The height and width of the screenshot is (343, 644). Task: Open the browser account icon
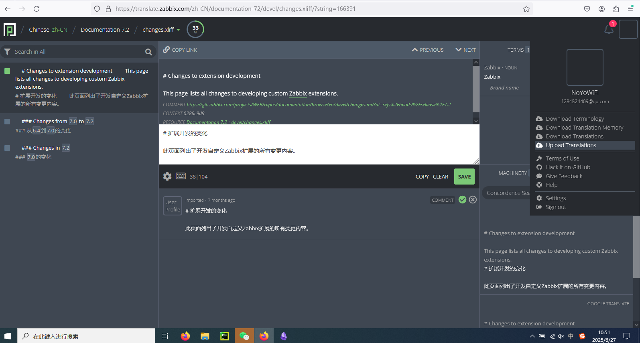(601, 9)
